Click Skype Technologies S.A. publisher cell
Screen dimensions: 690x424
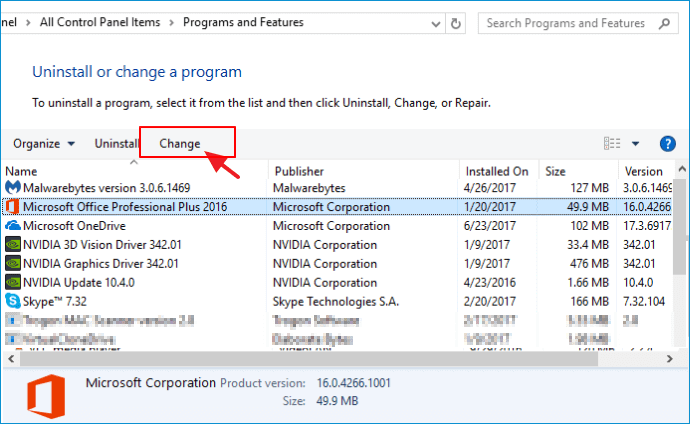[336, 301]
